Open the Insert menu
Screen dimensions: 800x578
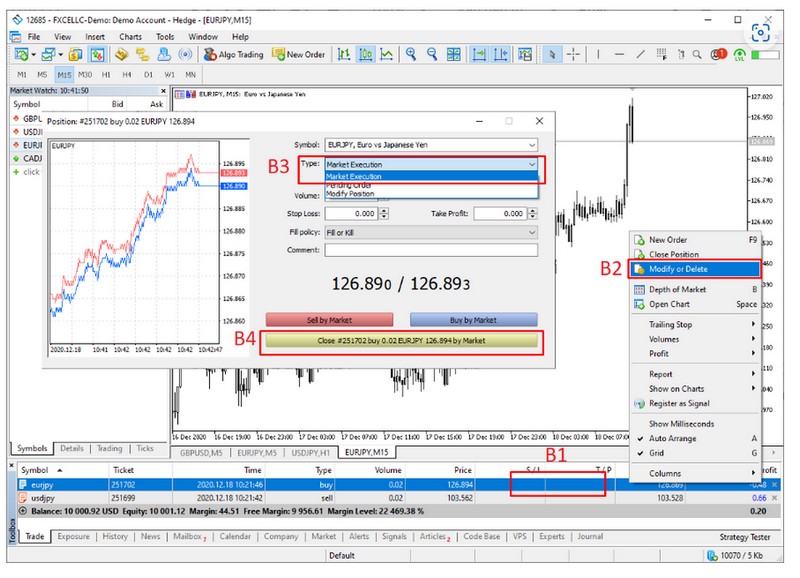click(95, 37)
